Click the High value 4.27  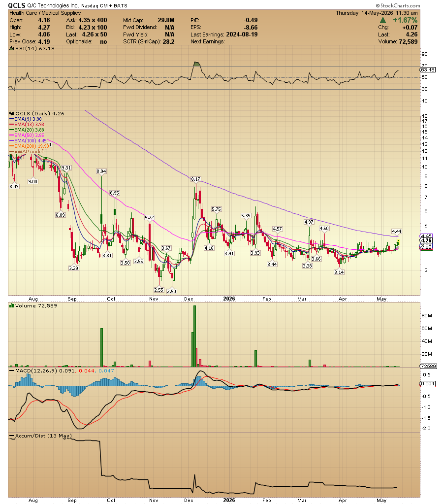[44, 28]
